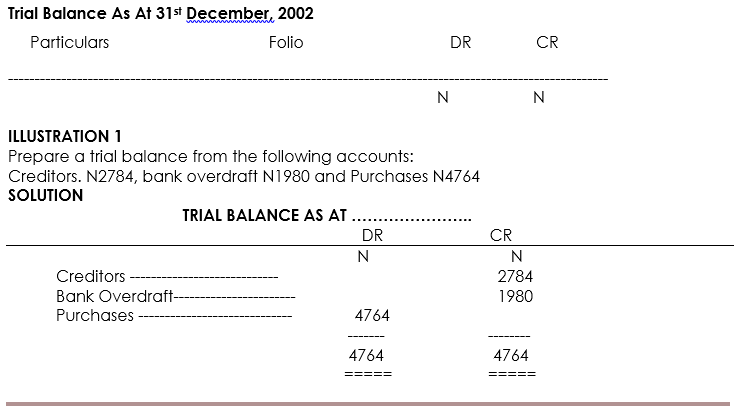Click the 'SOLUTION' heading
745x407 pixels.
pos(45,196)
